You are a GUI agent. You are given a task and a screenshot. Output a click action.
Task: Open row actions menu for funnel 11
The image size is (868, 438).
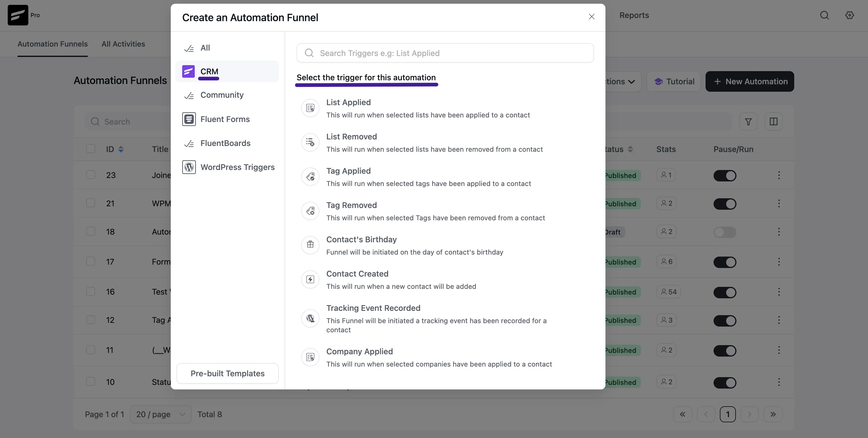[779, 350]
